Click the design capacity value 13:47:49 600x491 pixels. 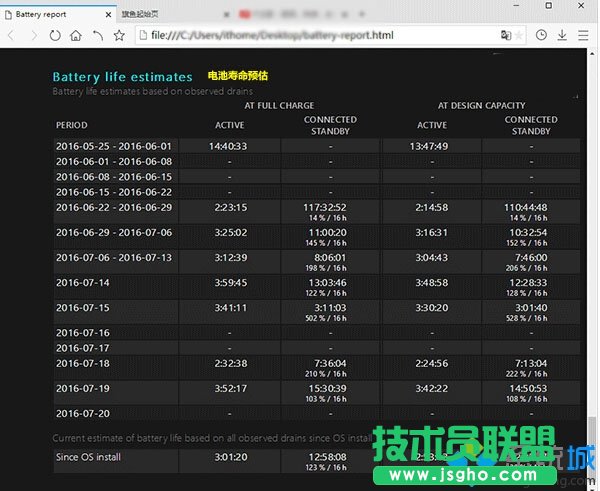(429, 146)
